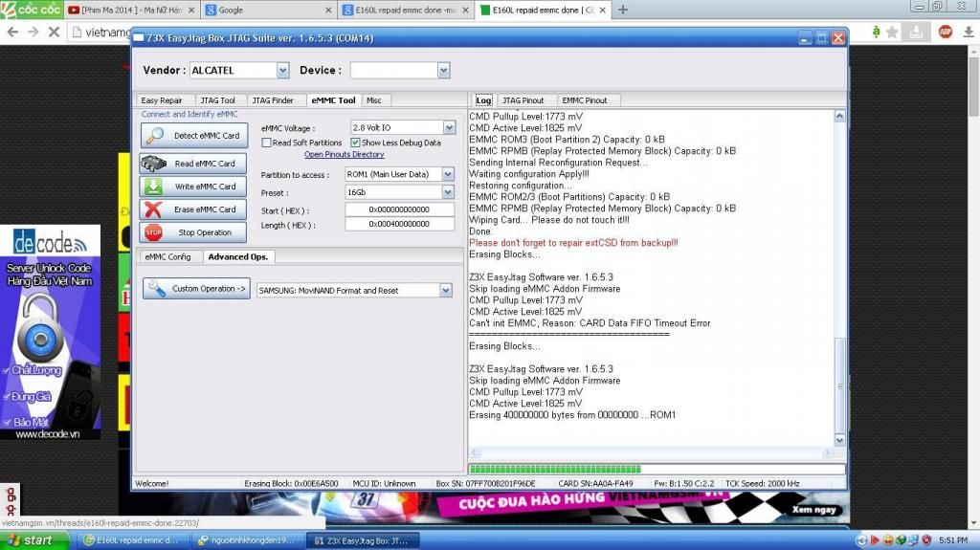The image size is (980, 550).
Task: Click the Stop Operation button label
Action: [x=205, y=232]
